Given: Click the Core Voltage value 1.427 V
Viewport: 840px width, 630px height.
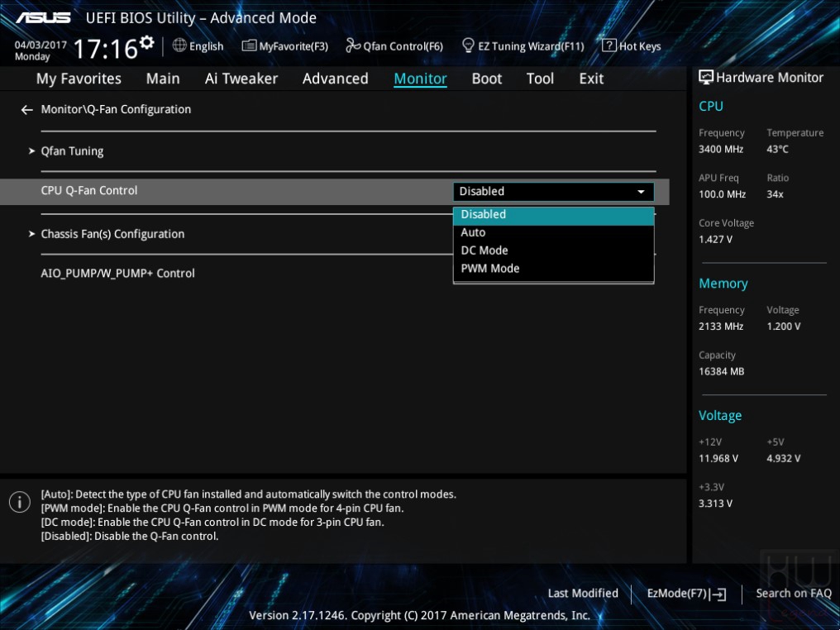Looking at the screenshot, I should pos(716,240).
